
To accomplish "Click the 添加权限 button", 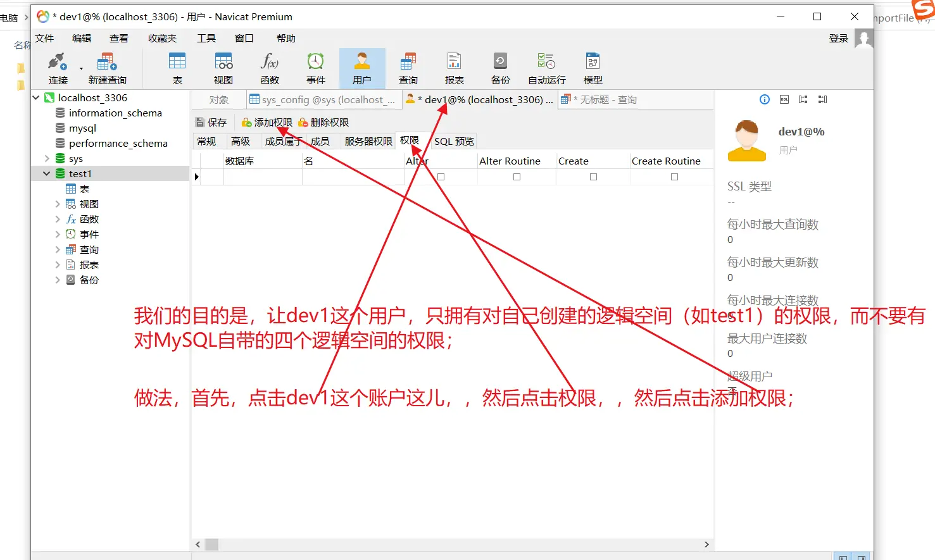I will coord(267,123).
